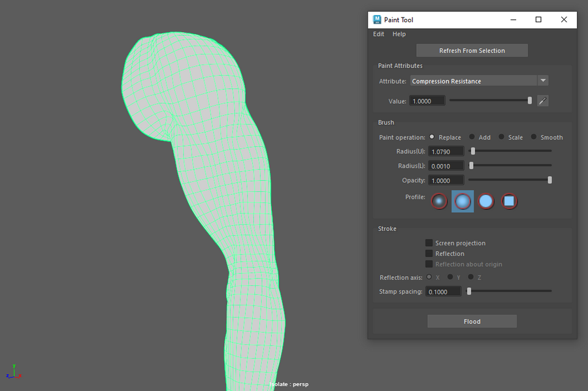Select the solid circle brush profile
The height and width of the screenshot is (391, 588).
coord(486,202)
